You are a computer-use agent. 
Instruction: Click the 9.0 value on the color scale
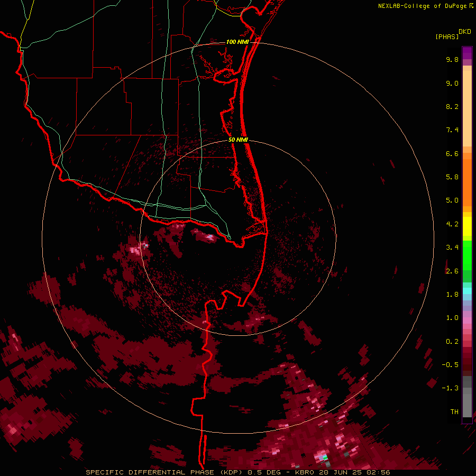click(x=452, y=83)
